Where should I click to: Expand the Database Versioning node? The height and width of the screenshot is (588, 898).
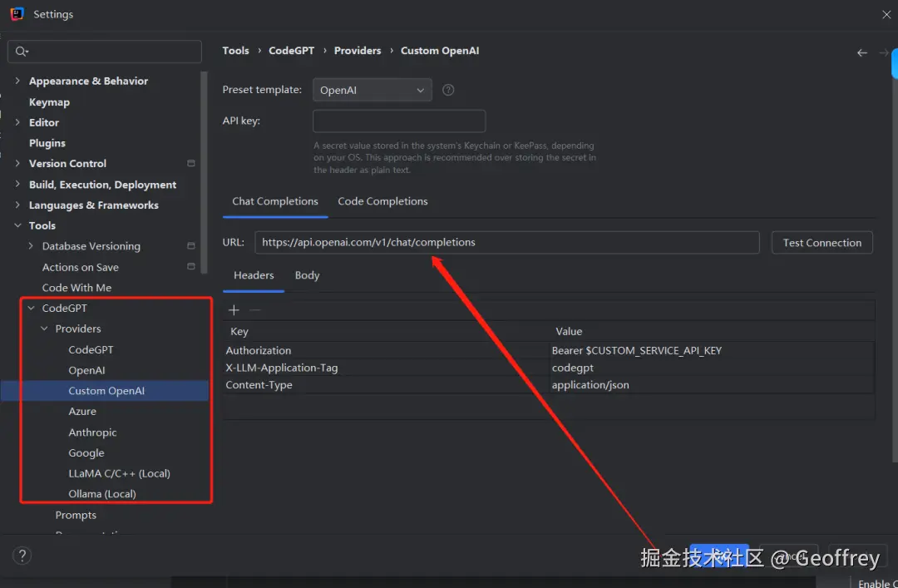pos(31,246)
